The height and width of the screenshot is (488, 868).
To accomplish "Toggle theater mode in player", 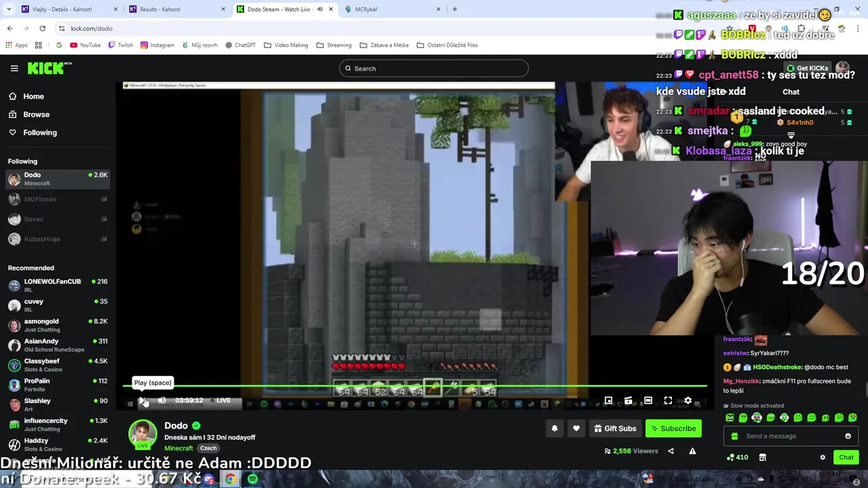I will pos(648,401).
